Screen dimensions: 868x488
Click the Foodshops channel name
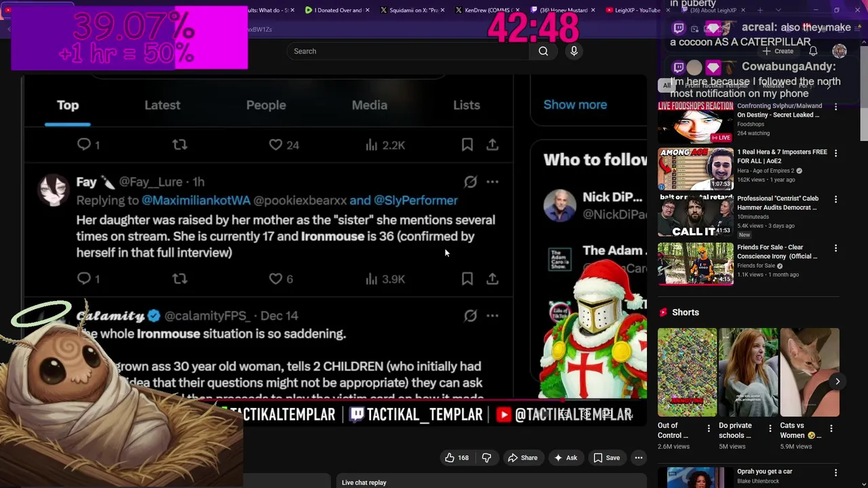click(x=751, y=124)
